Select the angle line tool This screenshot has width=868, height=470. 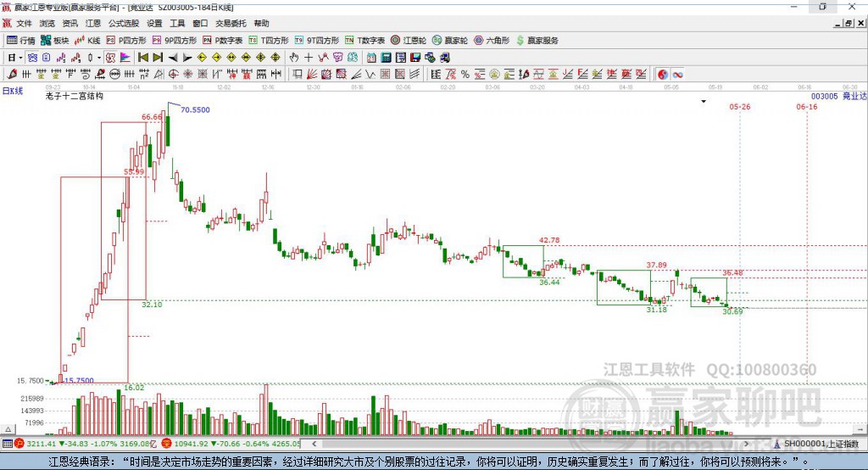tap(356, 75)
